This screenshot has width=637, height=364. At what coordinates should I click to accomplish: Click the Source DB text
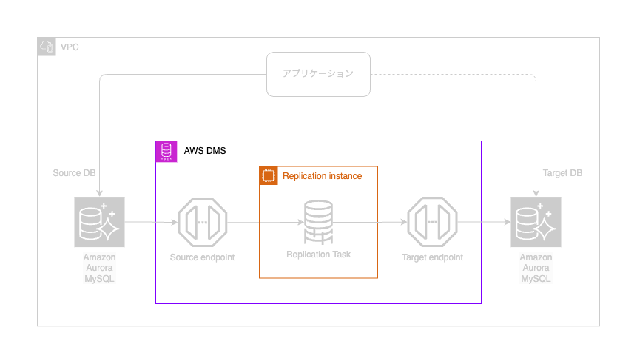(x=74, y=173)
